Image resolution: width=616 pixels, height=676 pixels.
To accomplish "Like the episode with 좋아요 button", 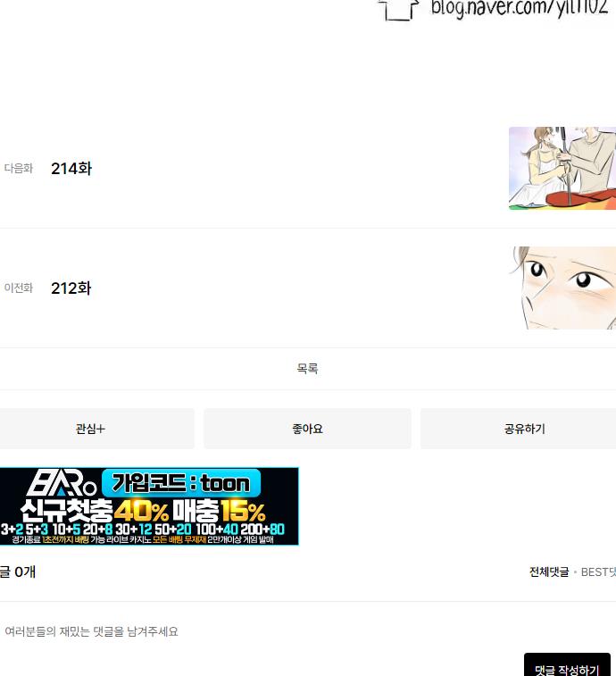I will [307, 429].
